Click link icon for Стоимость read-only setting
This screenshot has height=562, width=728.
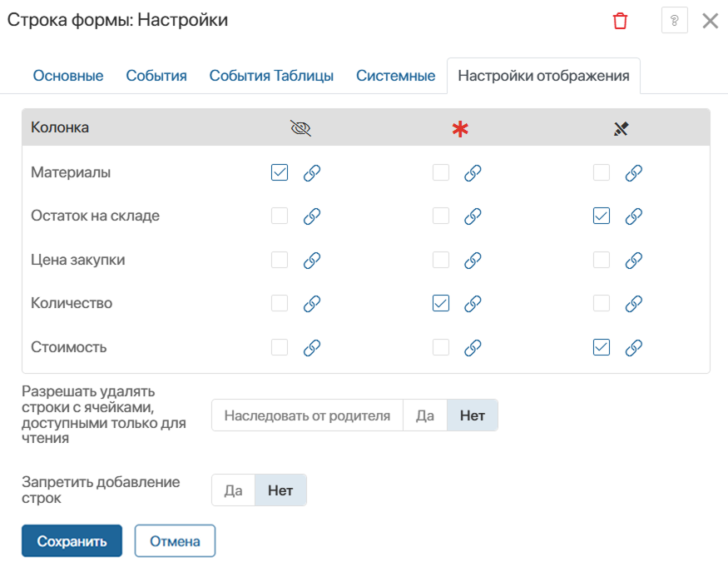(634, 347)
